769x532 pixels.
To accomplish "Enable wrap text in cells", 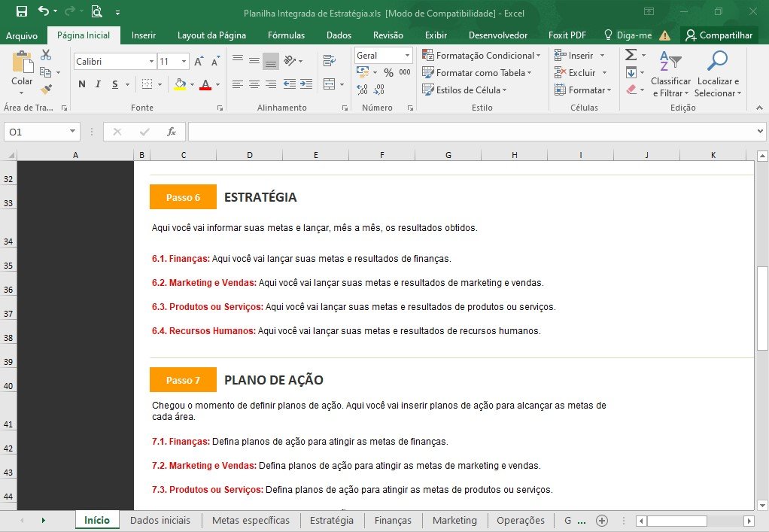I will [329, 61].
